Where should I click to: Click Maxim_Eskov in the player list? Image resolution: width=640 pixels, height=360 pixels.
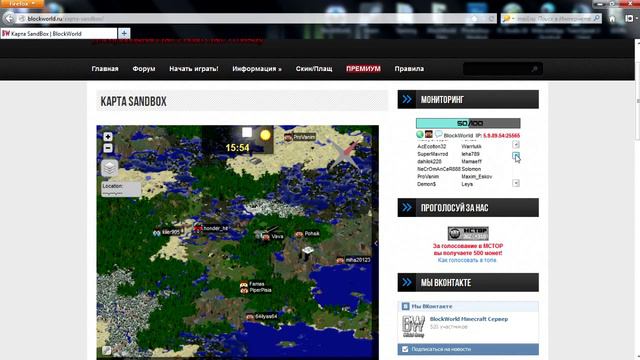476,177
